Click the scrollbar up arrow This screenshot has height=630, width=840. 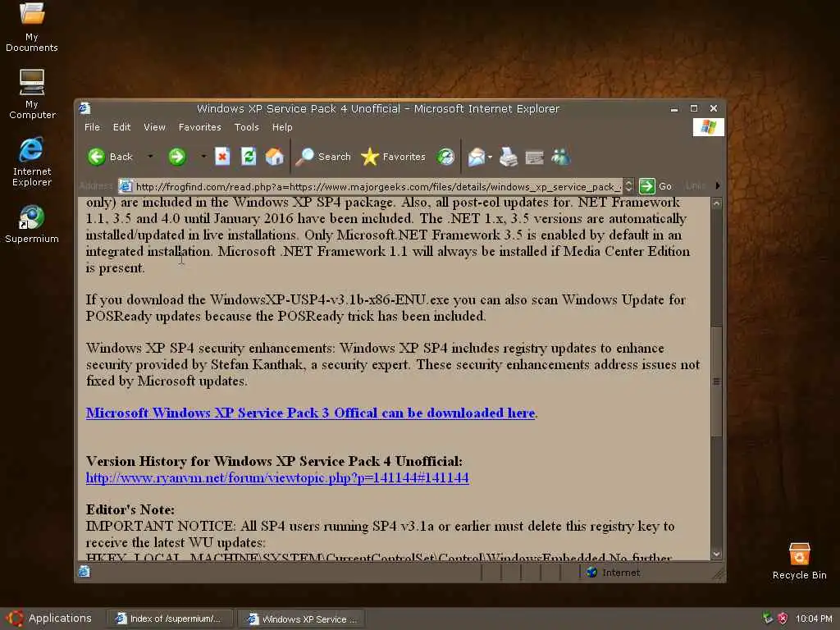(x=716, y=203)
